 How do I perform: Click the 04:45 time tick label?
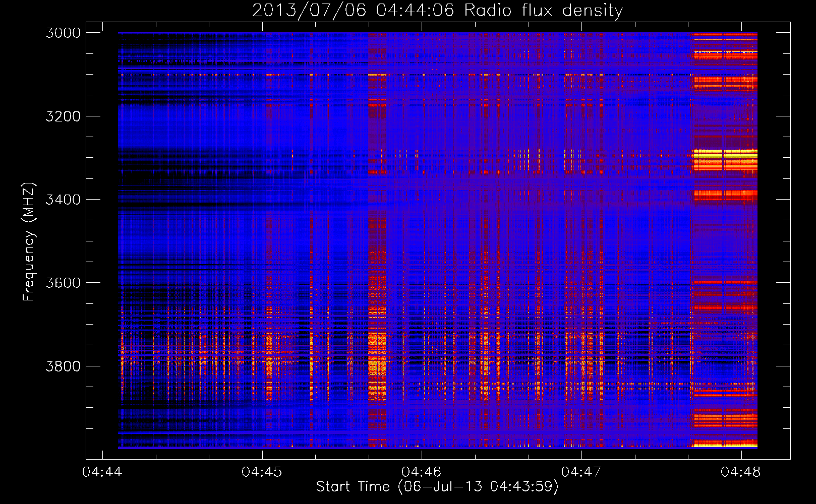click(x=262, y=472)
